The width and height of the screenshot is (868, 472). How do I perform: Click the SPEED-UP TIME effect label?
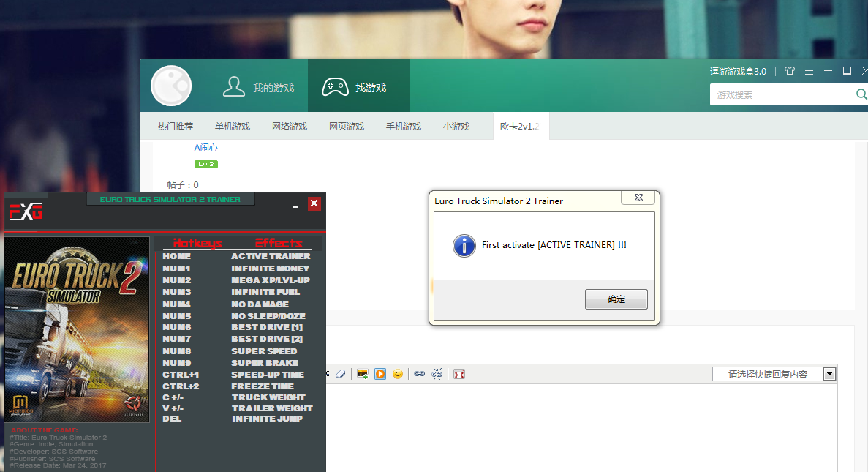[268, 375]
